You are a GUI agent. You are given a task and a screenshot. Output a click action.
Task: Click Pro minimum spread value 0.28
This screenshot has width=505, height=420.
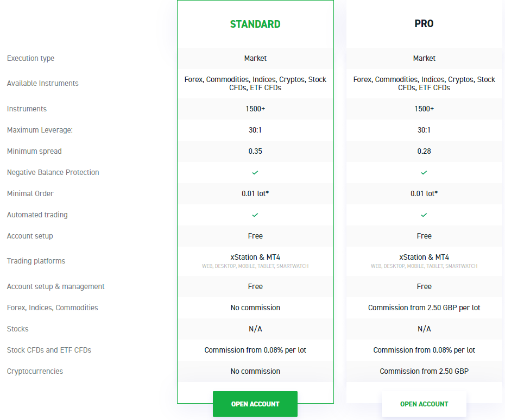pyautogui.click(x=424, y=151)
